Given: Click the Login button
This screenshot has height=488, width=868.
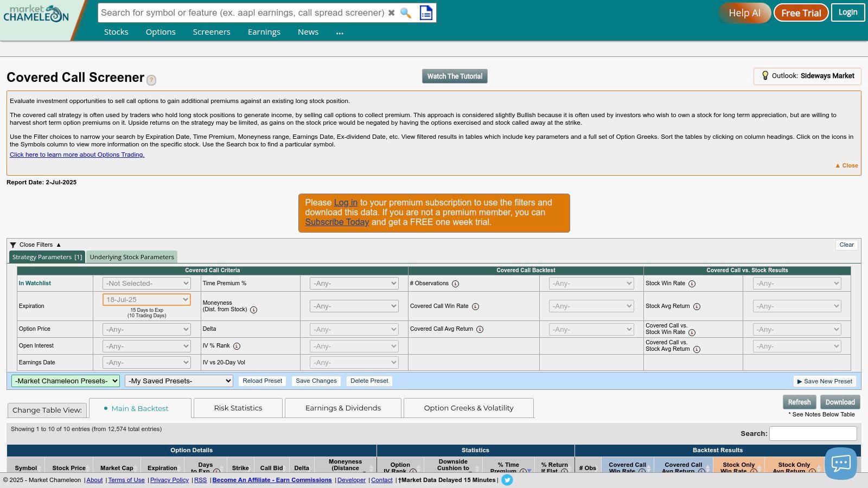Looking at the screenshot, I should [848, 12].
